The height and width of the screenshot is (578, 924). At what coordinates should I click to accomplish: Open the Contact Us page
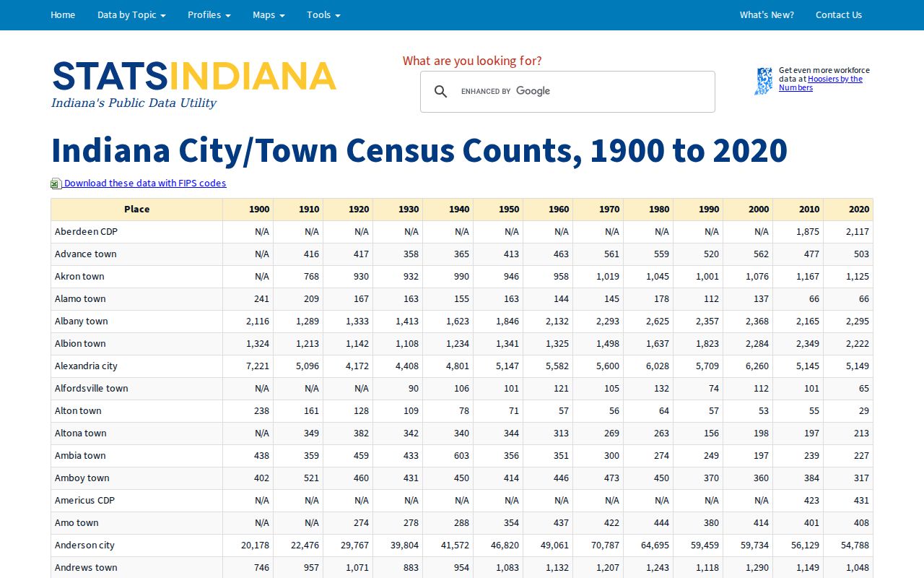tap(839, 14)
